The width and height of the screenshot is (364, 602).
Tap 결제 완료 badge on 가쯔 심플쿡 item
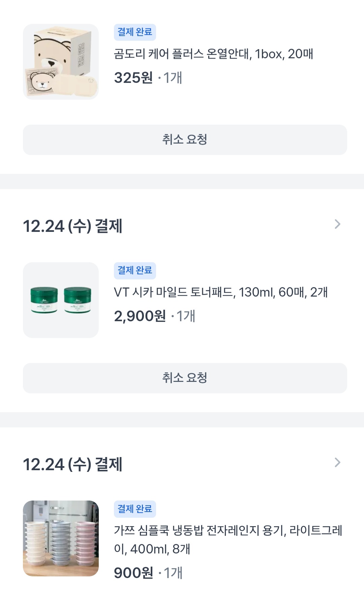click(x=135, y=509)
